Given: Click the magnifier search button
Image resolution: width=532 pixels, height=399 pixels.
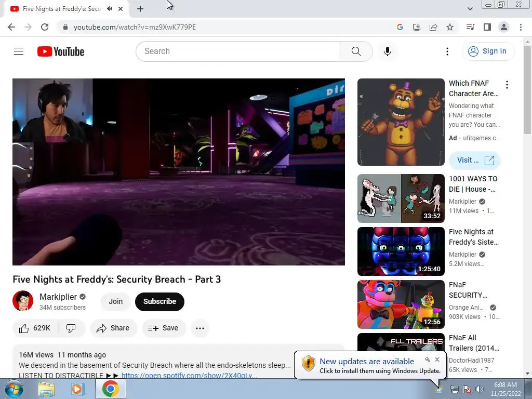Looking at the screenshot, I should (x=356, y=51).
